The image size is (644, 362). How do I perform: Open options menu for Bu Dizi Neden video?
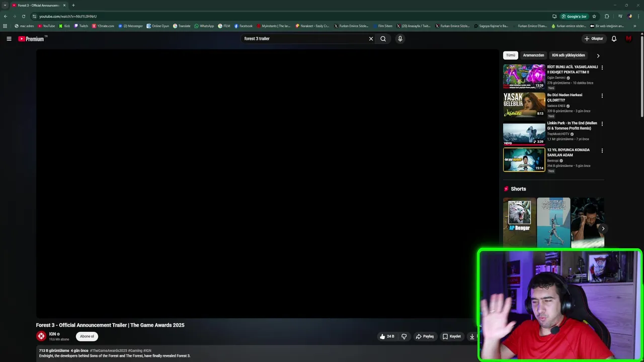point(602,96)
